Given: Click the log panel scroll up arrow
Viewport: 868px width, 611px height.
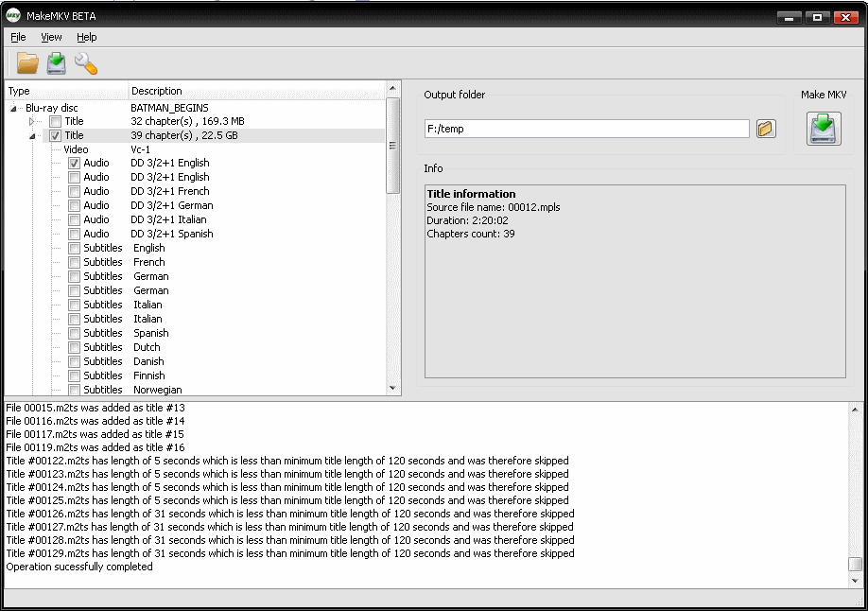Looking at the screenshot, I should click(856, 410).
